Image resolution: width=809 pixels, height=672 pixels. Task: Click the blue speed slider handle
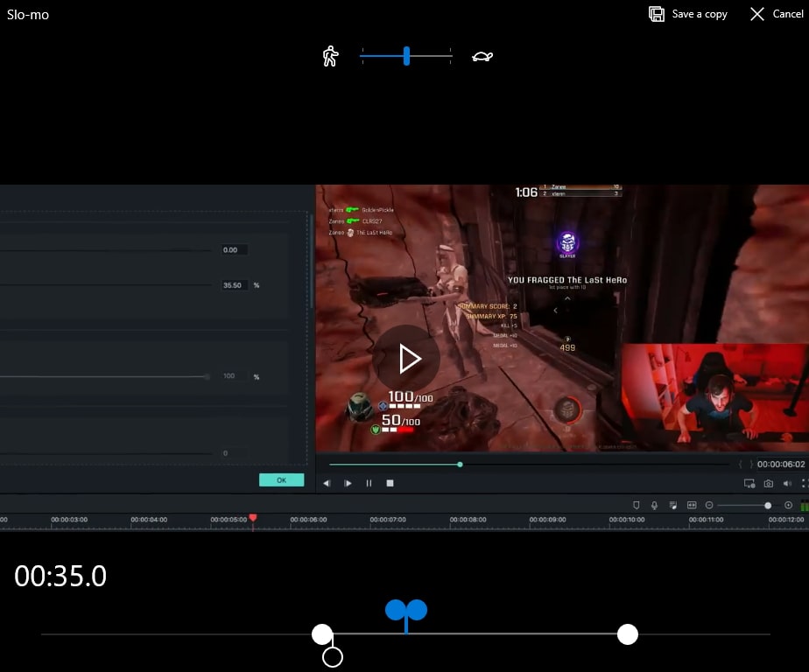click(x=406, y=56)
